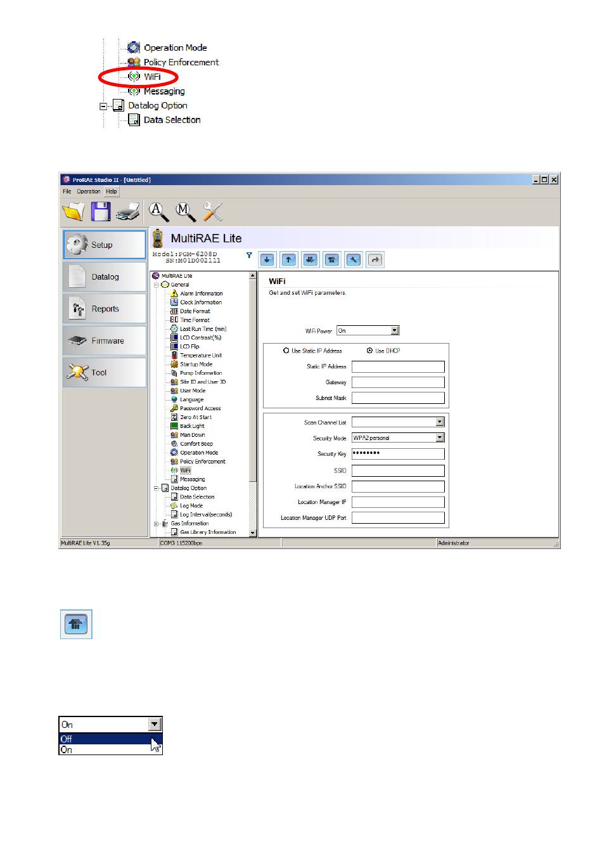
Task: Click the Static IP Address input field
Action: click(398, 366)
